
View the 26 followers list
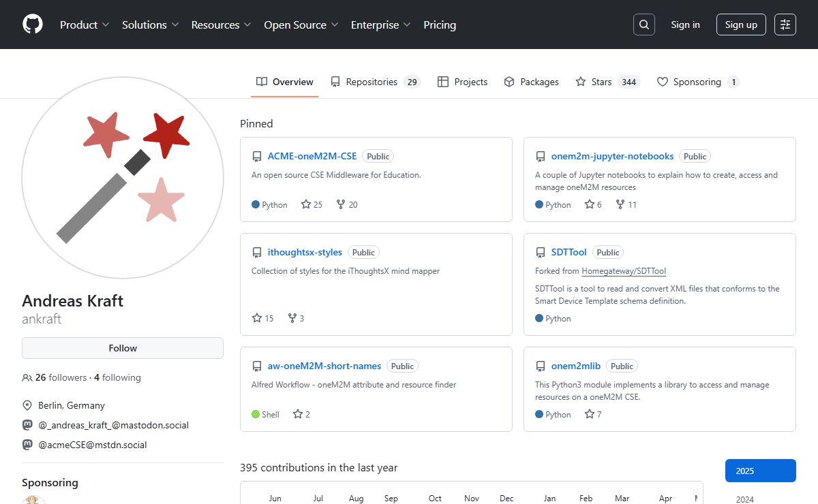[61, 377]
